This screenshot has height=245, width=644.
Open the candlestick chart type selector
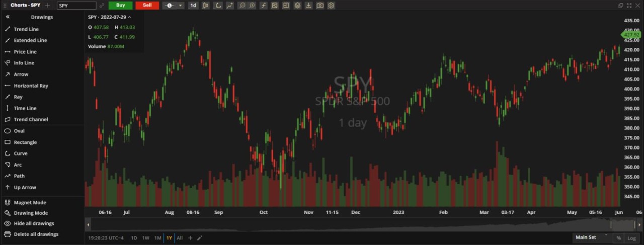click(x=206, y=6)
